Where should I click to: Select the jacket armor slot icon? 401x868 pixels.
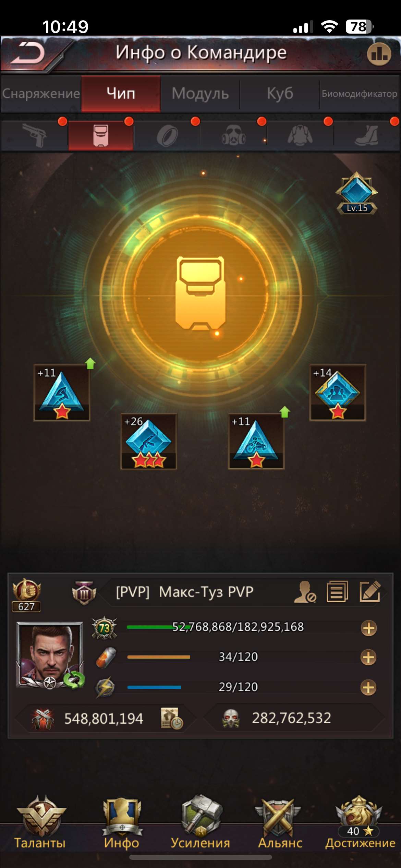click(x=300, y=135)
